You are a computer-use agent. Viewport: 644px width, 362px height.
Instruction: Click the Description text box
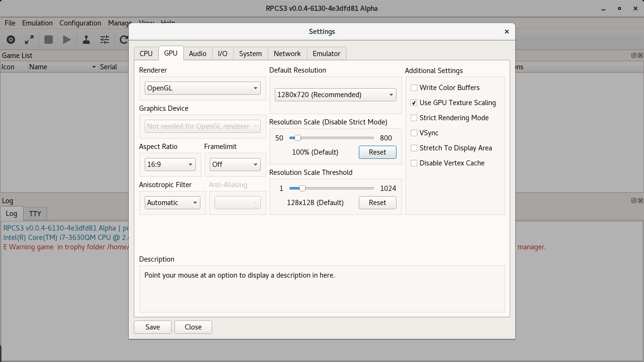coord(322,289)
